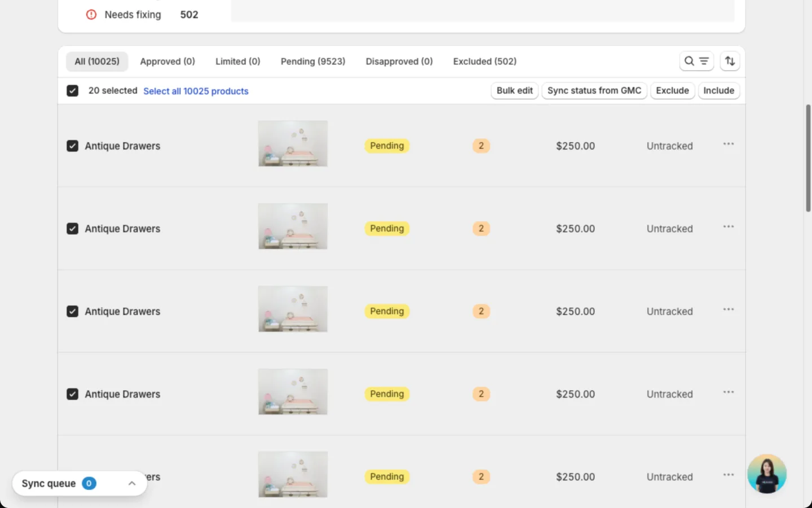This screenshot has height=508, width=812.
Task: Uncheck the third Antique Drawers row checkbox
Action: point(72,311)
